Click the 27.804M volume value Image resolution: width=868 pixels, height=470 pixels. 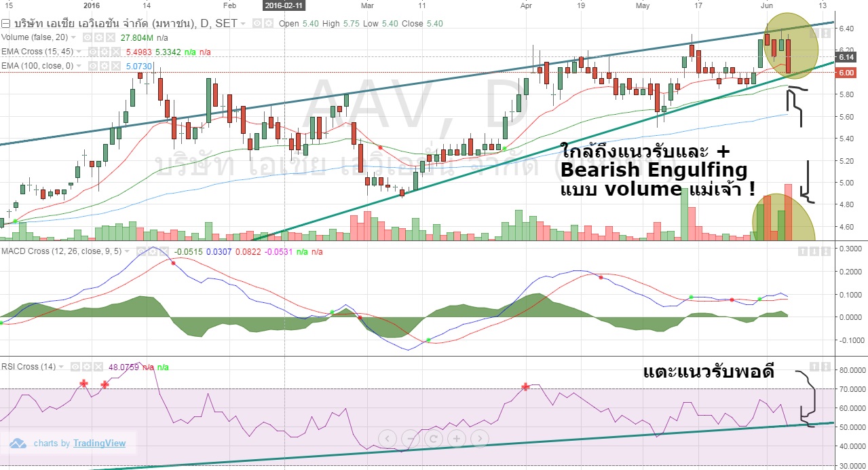137,37
